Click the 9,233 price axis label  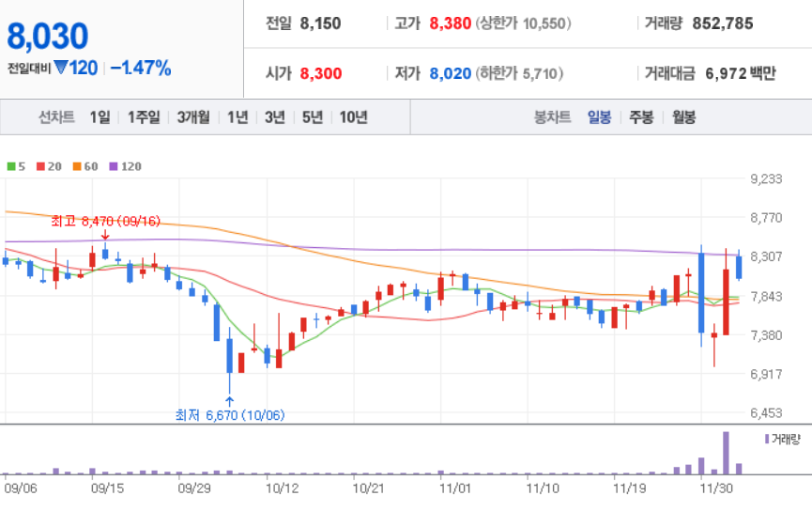[766, 179]
